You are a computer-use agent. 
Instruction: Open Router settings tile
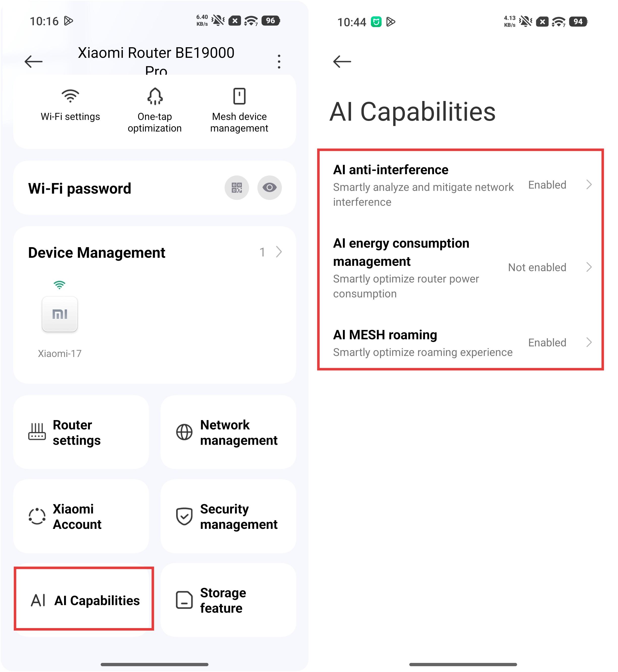point(81,432)
